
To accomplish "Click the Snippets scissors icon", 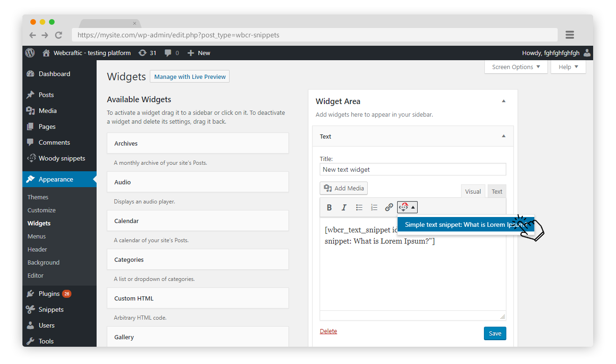I will [x=31, y=309].
